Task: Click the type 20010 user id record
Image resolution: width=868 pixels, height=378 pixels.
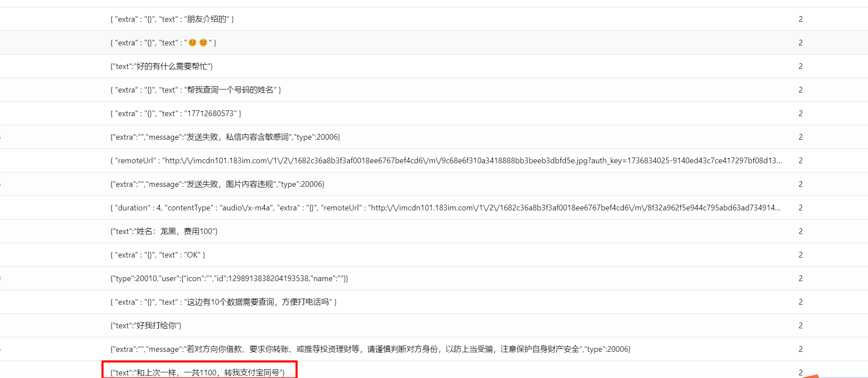Action: coord(229,278)
